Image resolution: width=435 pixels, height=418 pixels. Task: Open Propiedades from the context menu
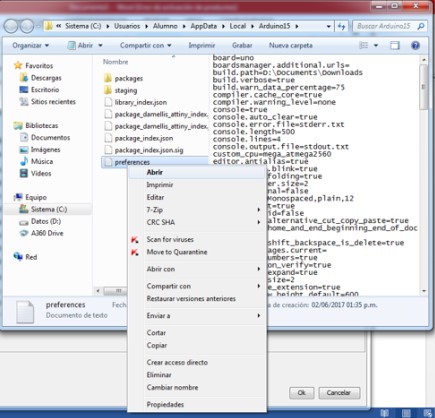coord(197,405)
